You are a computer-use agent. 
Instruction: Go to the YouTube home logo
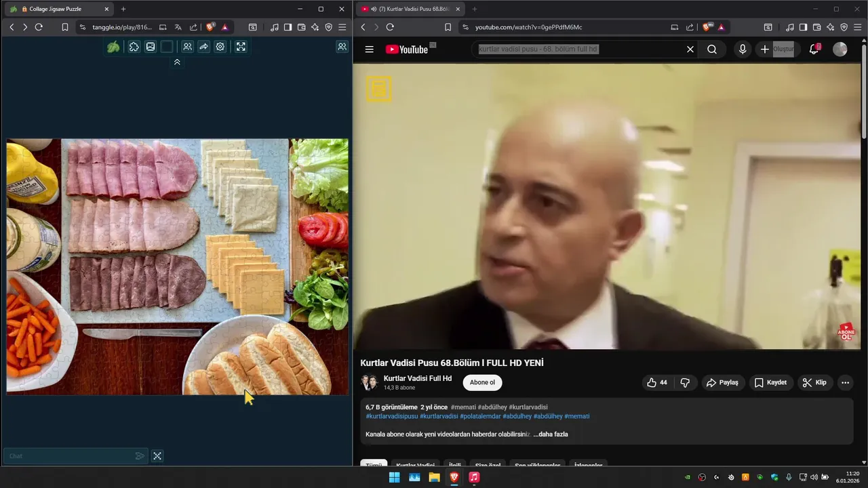pyautogui.click(x=407, y=49)
